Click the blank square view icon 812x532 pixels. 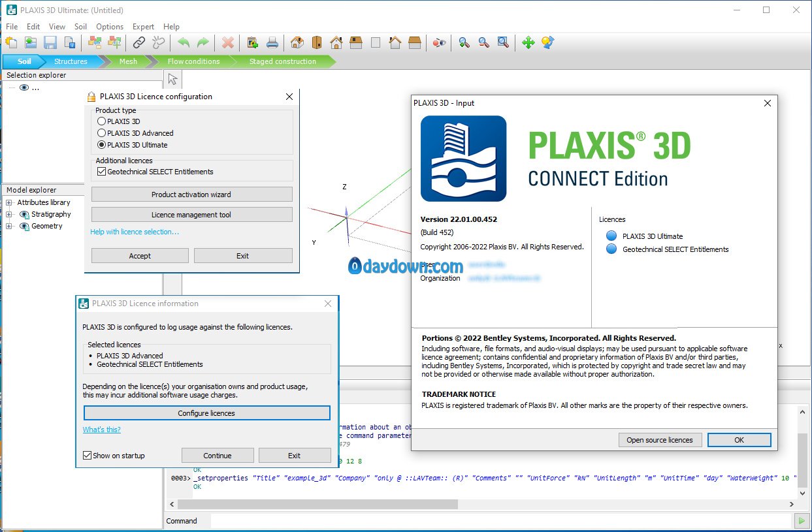click(x=376, y=42)
